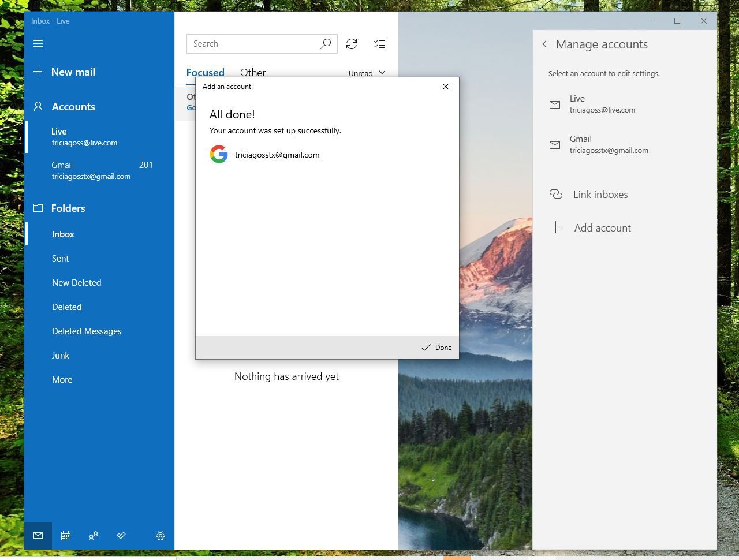This screenshot has height=560, width=739.
Task: Edit Live account in Manage accounts
Action: coord(625,104)
